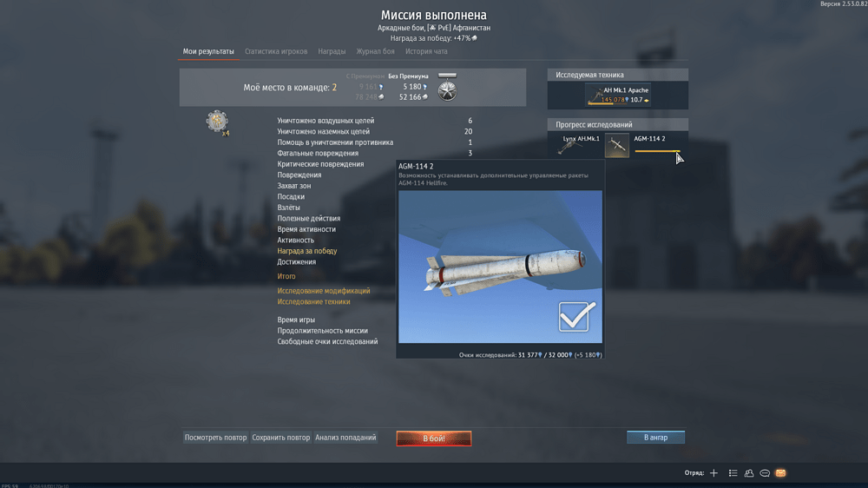Switch to Журнал боя tab
This screenshot has height=488, width=868.
[375, 51]
